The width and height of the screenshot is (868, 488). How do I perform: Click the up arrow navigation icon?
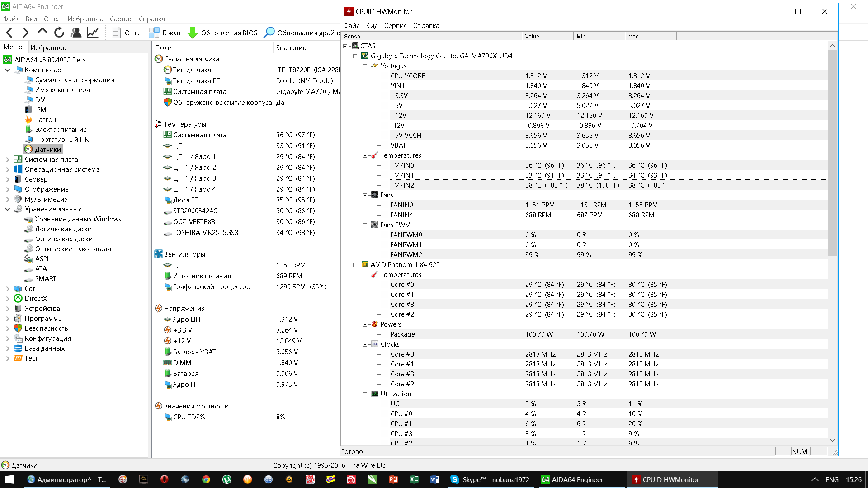pyautogui.click(x=42, y=32)
